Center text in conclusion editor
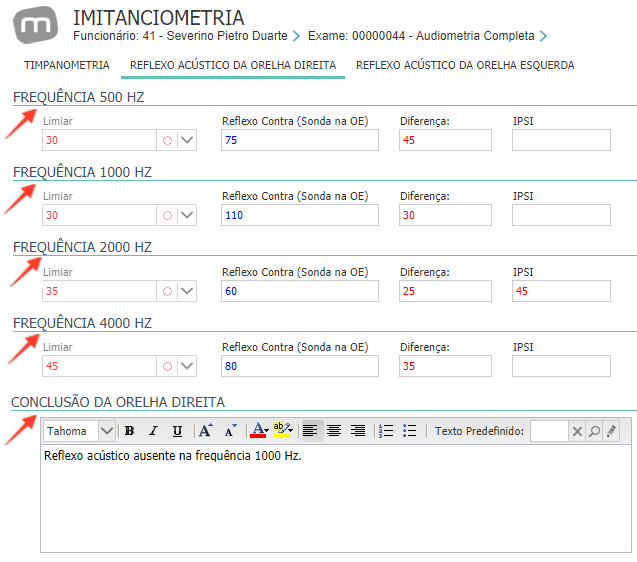The image size is (637, 562). [334, 431]
